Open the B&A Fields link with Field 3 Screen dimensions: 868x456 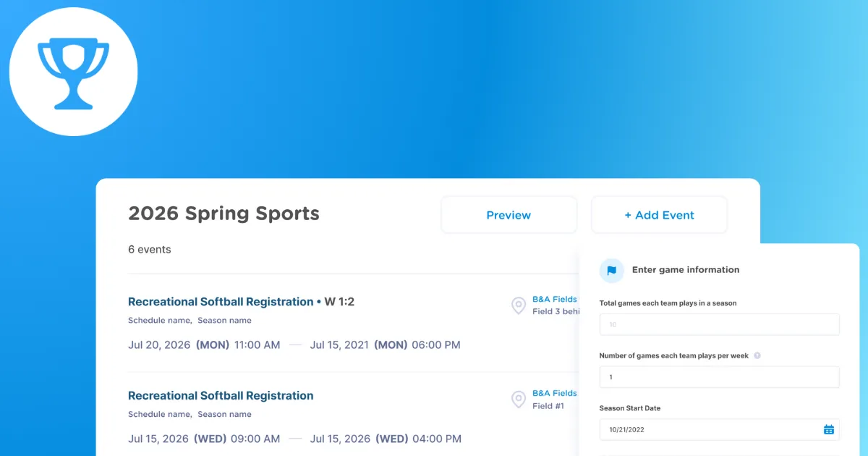(554, 298)
